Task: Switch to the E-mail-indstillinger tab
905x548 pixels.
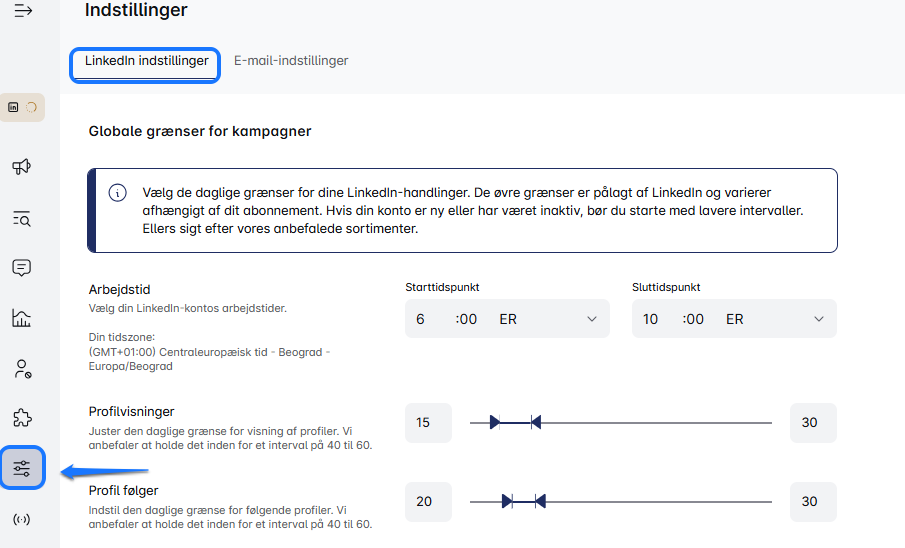Action: (291, 61)
